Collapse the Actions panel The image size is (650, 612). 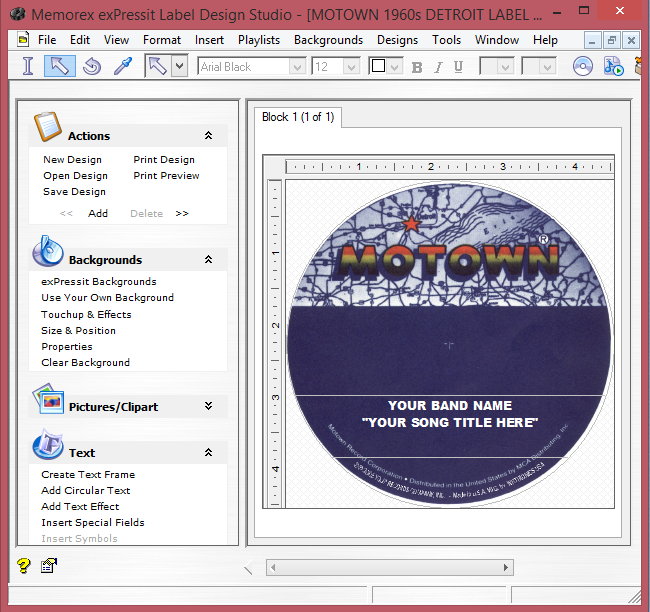[208, 135]
